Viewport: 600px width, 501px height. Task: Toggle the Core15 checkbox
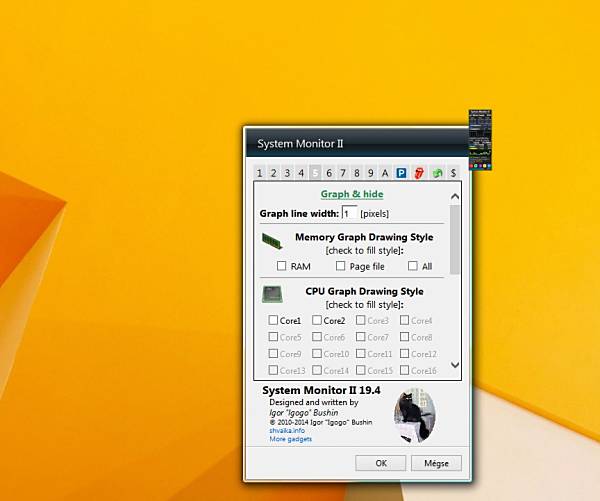pos(360,370)
